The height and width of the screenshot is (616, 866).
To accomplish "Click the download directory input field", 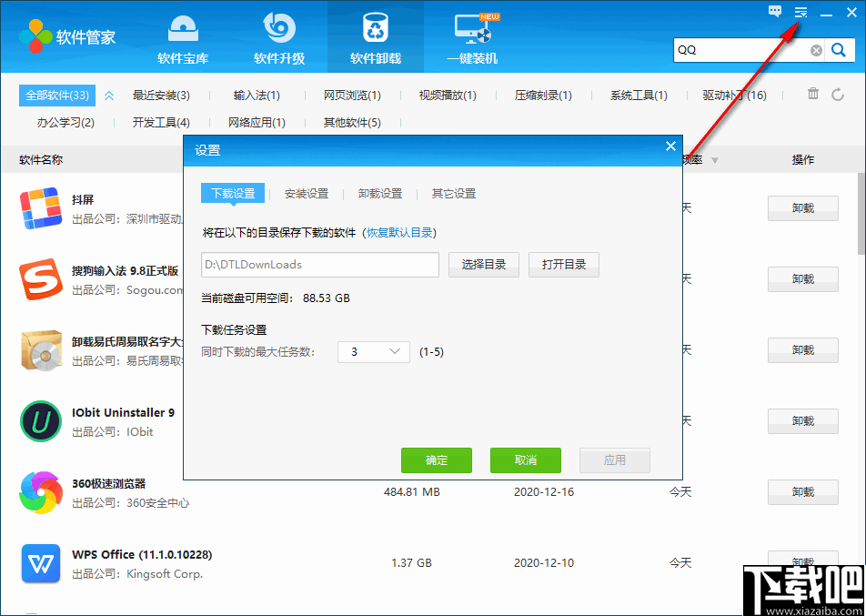I will pyautogui.click(x=319, y=265).
